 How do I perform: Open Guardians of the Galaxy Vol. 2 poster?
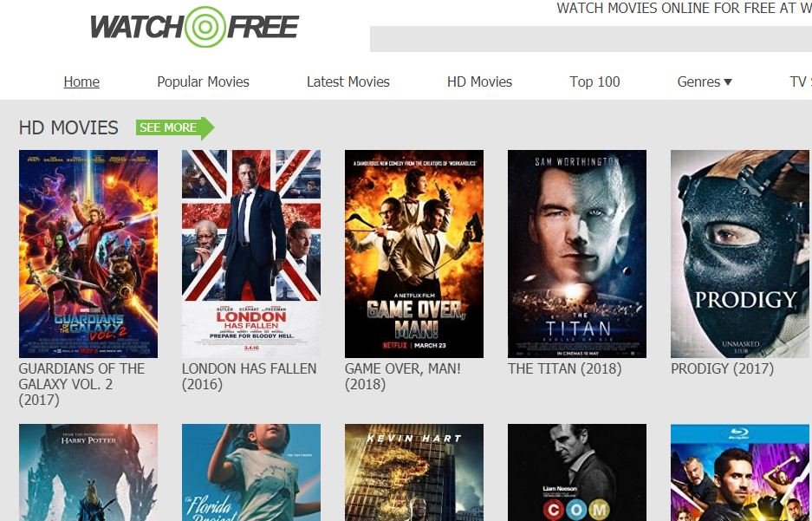coord(88,254)
